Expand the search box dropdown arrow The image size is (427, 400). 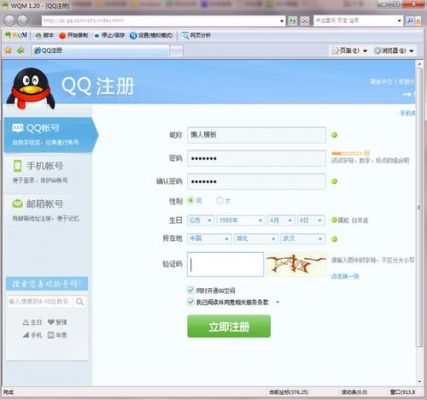tap(399, 21)
